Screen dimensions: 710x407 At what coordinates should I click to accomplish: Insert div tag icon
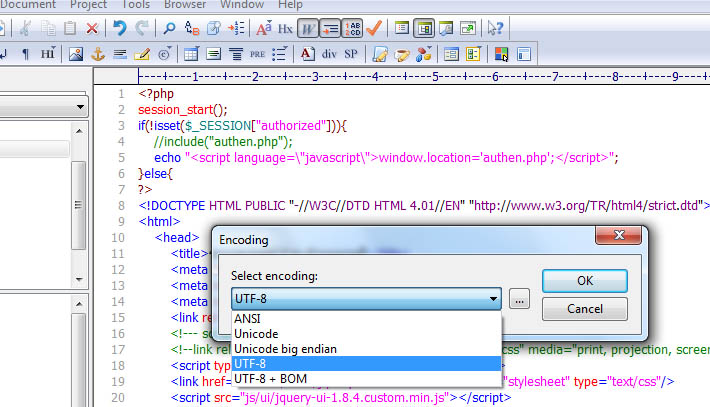pos(329,54)
